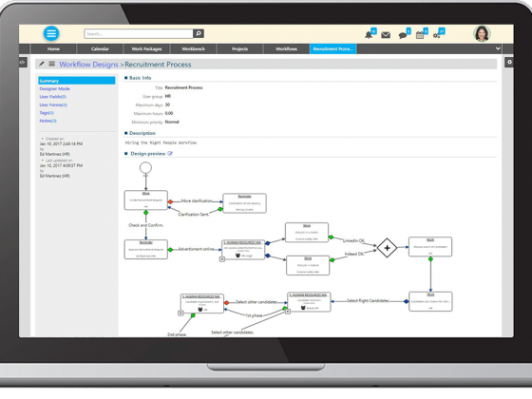Switch to the Home tab
Screen dimensions: 532x399
coord(53,48)
